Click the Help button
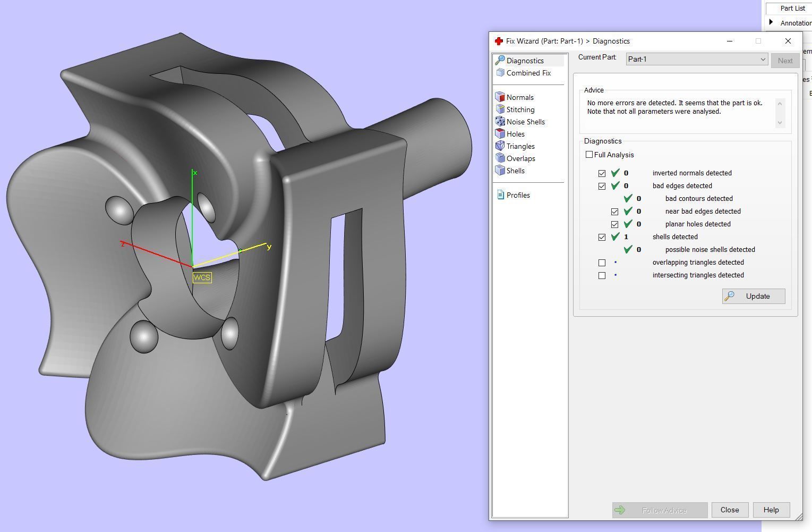The height and width of the screenshot is (532, 812). 771,510
